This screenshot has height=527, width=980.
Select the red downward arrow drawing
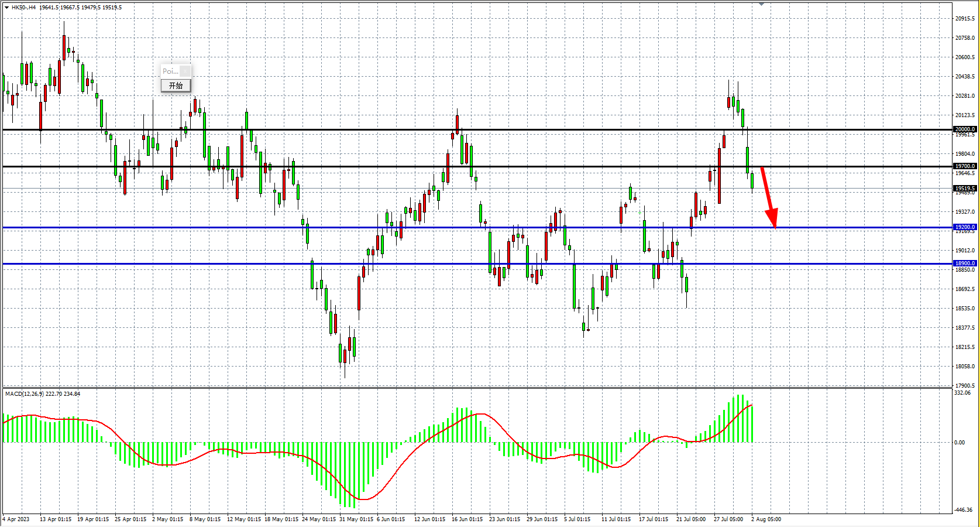click(x=768, y=196)
